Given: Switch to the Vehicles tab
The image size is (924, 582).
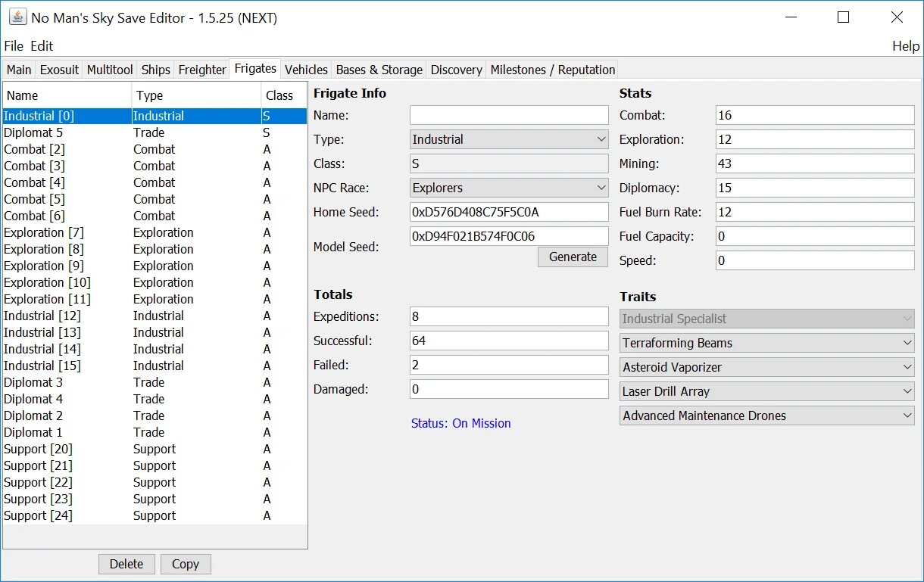Looking at the screenshot, I should (x=306, y=70).
